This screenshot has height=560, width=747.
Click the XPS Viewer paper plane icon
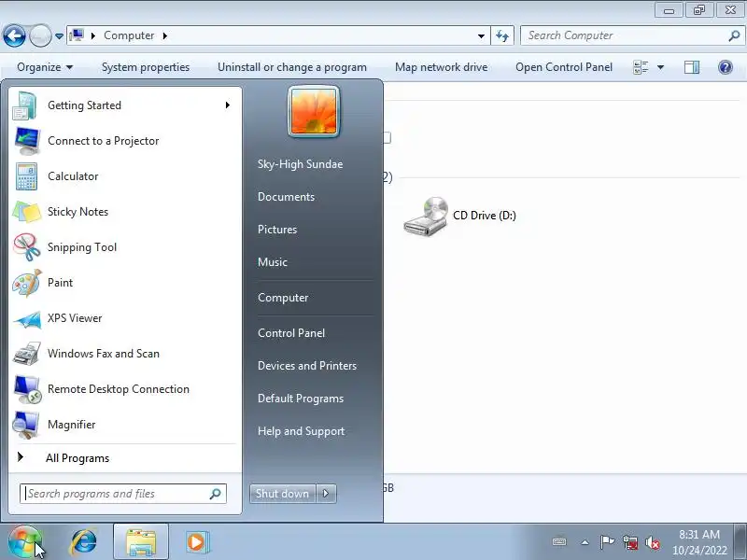[x=27, y=318]
